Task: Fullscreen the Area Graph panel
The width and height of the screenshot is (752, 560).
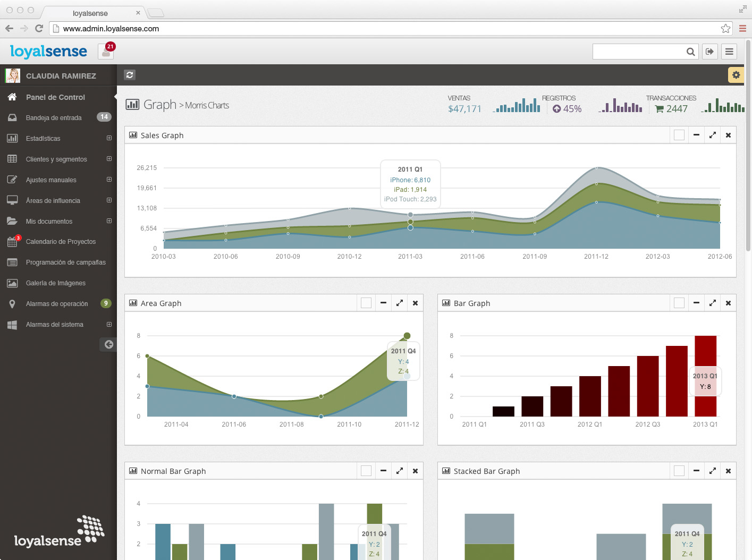Action: pyautogui.click(x=399, y=303)
